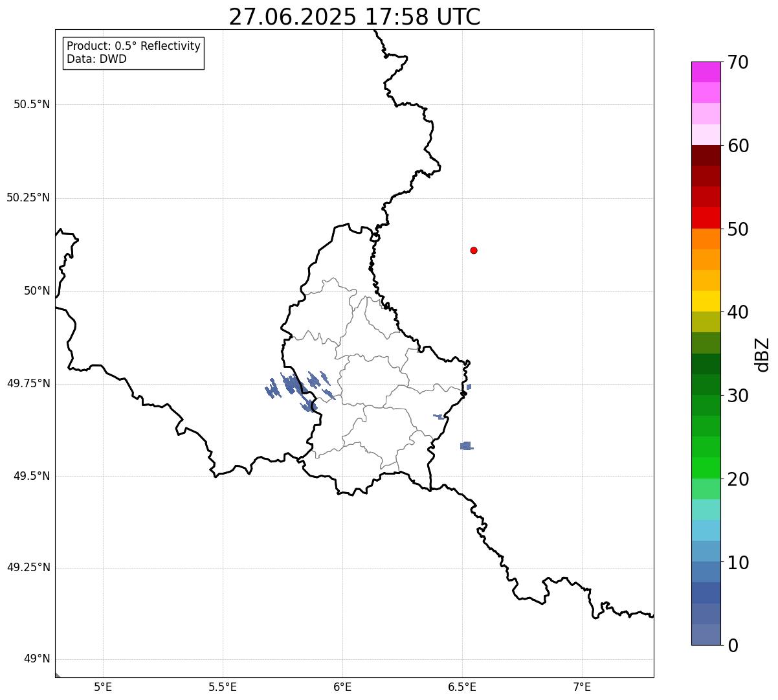Click the 'dBZ' colorbar label
The width and height of the screenshot is (778, 700).
(762, 354)
